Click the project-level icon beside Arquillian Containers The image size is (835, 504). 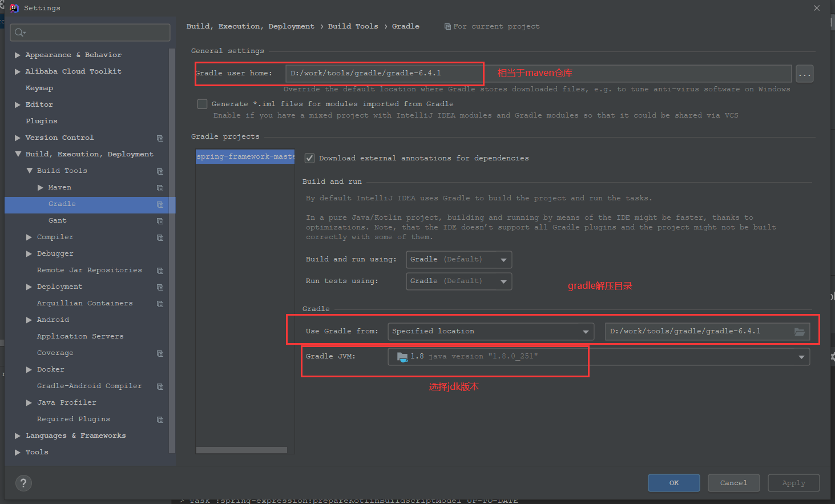tap(160, 304)
